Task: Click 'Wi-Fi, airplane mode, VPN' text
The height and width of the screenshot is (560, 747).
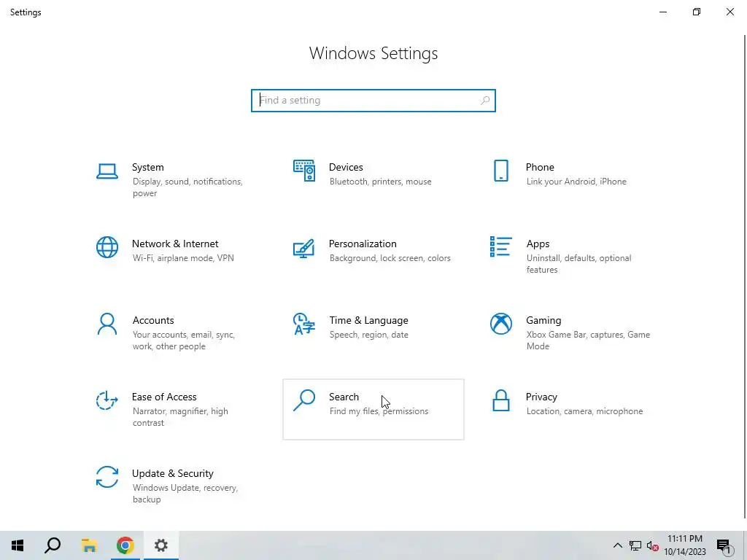Action: [x=183, y=258]
